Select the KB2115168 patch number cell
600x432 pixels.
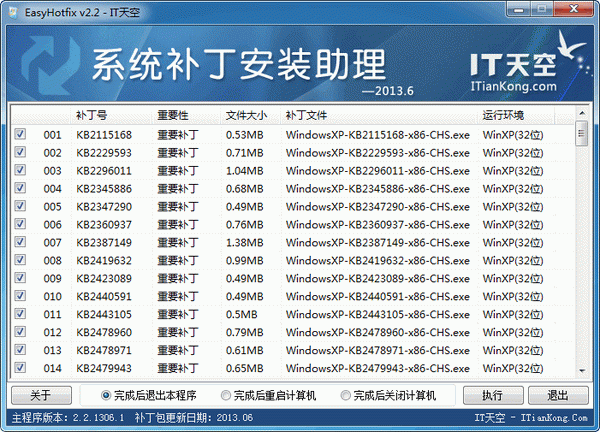pos(104,135)
